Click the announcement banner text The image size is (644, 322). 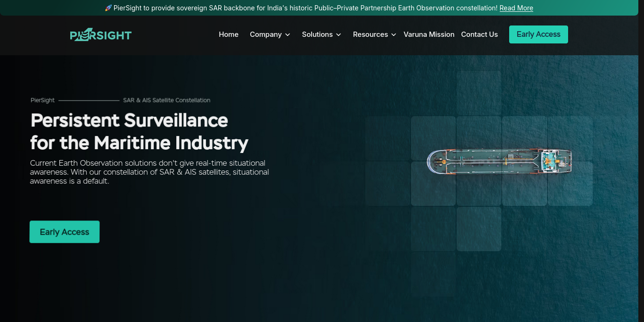[x=305, y=8]
